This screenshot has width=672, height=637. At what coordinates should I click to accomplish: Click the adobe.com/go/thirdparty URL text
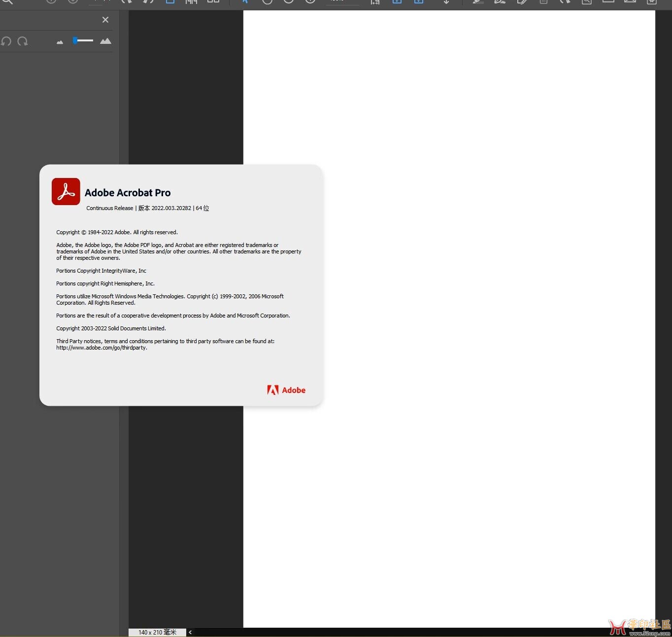coord(101,348)
